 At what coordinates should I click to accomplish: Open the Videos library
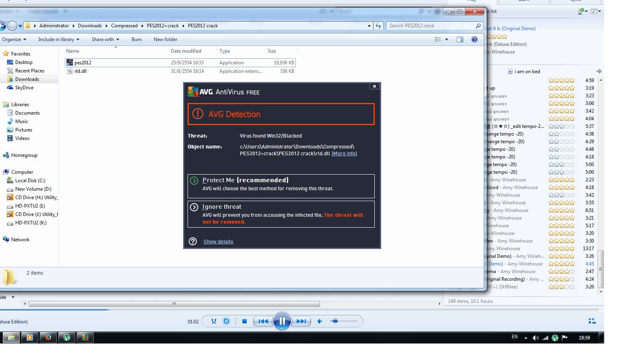(x=22, y=138)
